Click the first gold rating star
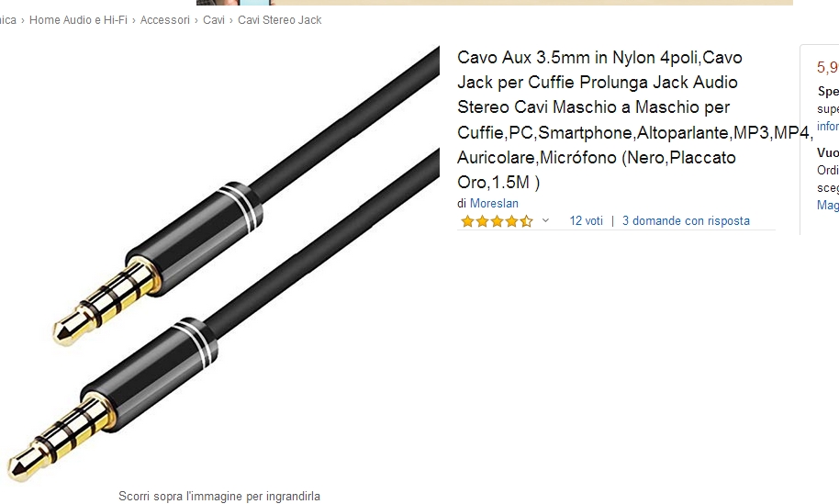839x504 pixels. point(467,221)
